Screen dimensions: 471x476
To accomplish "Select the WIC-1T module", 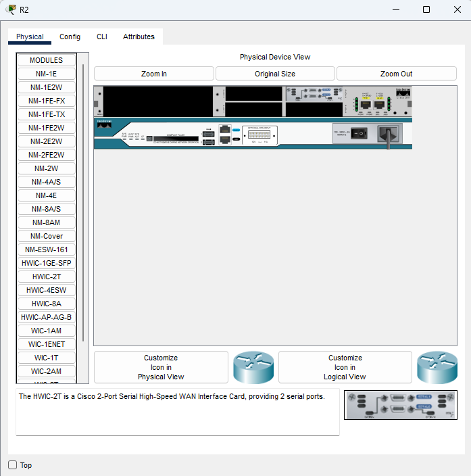I will point(47,358).
